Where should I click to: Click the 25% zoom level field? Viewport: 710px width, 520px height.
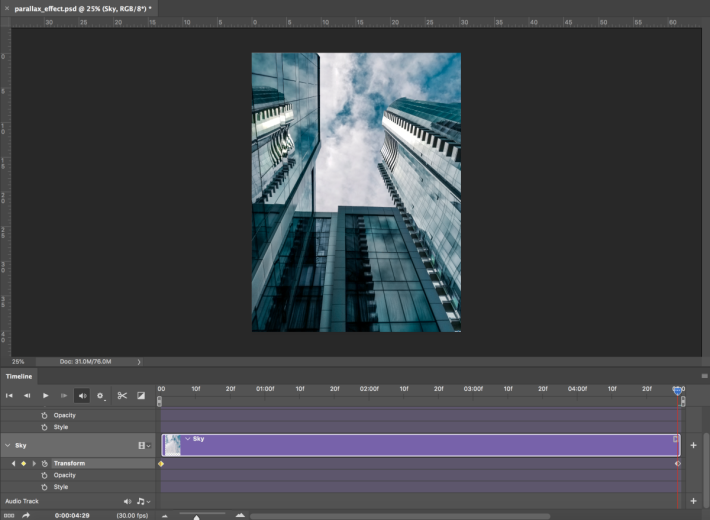[18, 361]
